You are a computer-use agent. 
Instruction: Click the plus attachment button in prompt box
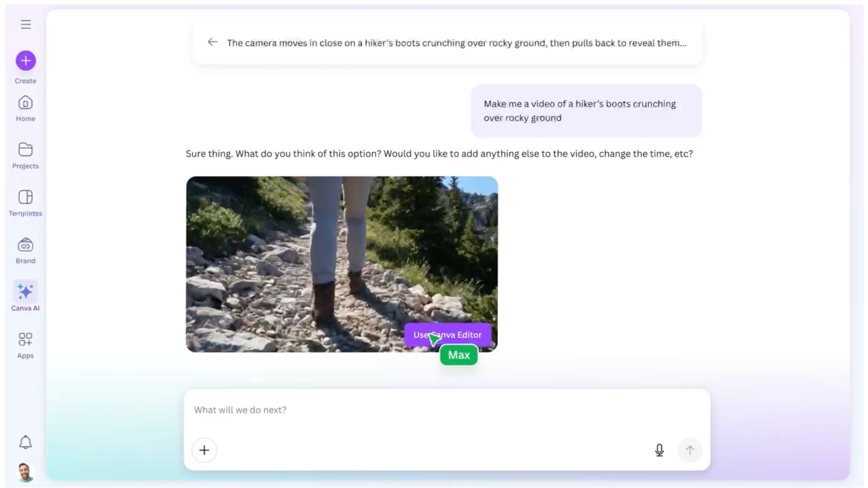pos(204,450)
